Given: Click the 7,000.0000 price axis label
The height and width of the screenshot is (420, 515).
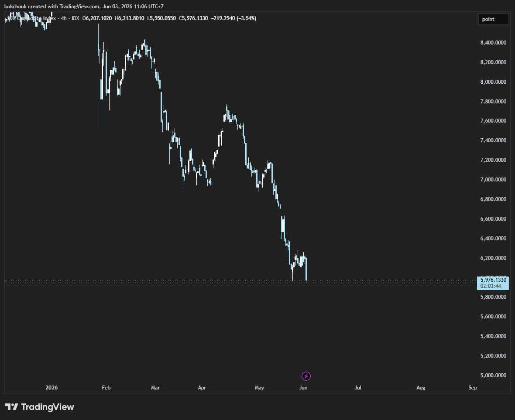Looking at the screenshot, I should (493, 180).
